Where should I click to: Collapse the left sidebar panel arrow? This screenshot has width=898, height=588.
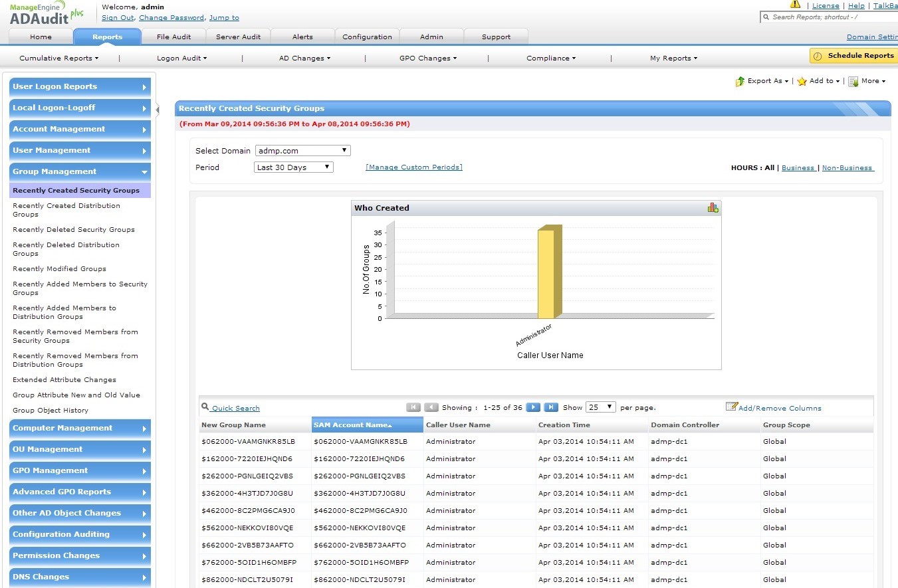click(158, 110)
